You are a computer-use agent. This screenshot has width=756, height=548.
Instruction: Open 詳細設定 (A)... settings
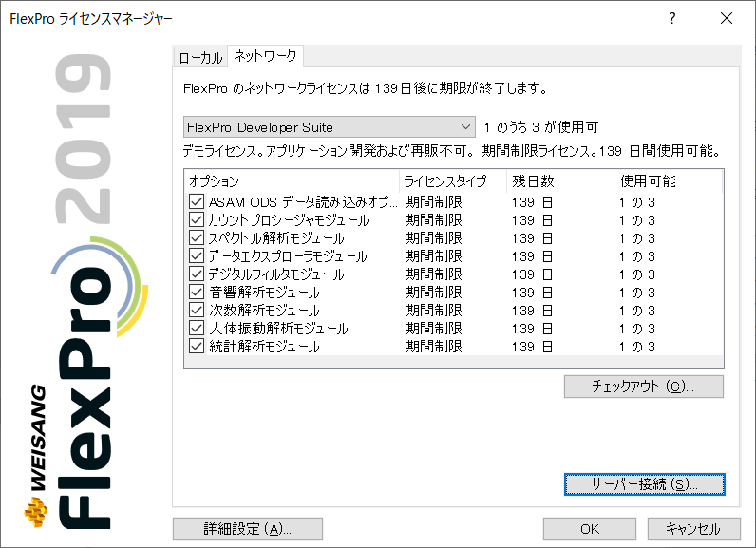point(248,529)
